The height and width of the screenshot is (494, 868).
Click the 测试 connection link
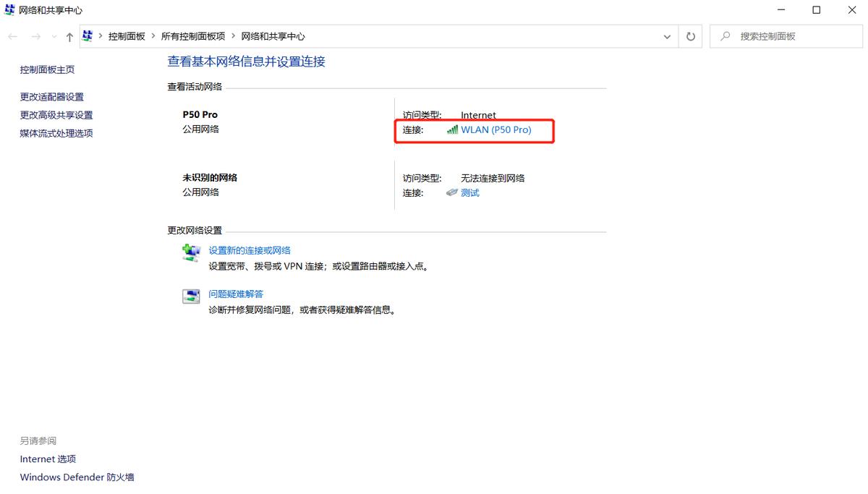pyautogui.click(x=469, y=193)
